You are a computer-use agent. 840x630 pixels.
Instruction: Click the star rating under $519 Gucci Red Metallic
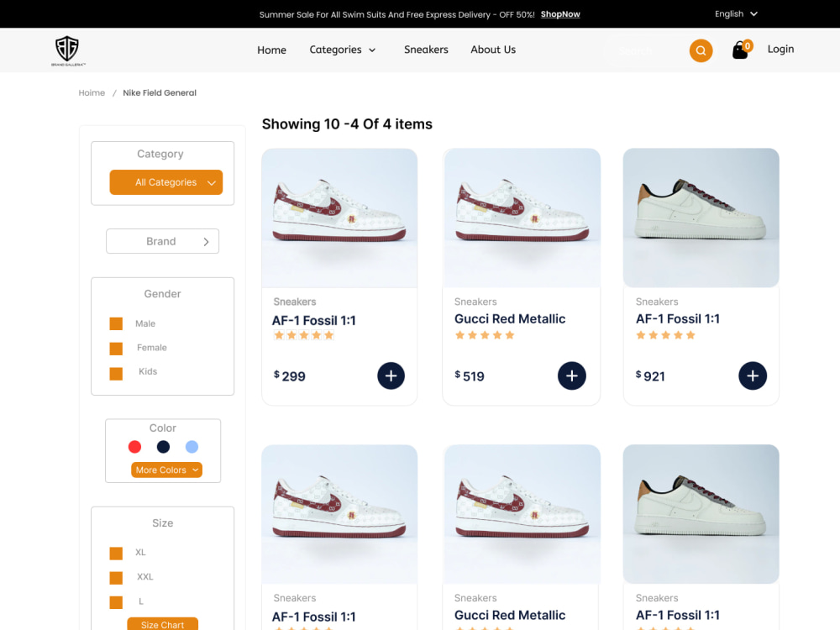485,335
